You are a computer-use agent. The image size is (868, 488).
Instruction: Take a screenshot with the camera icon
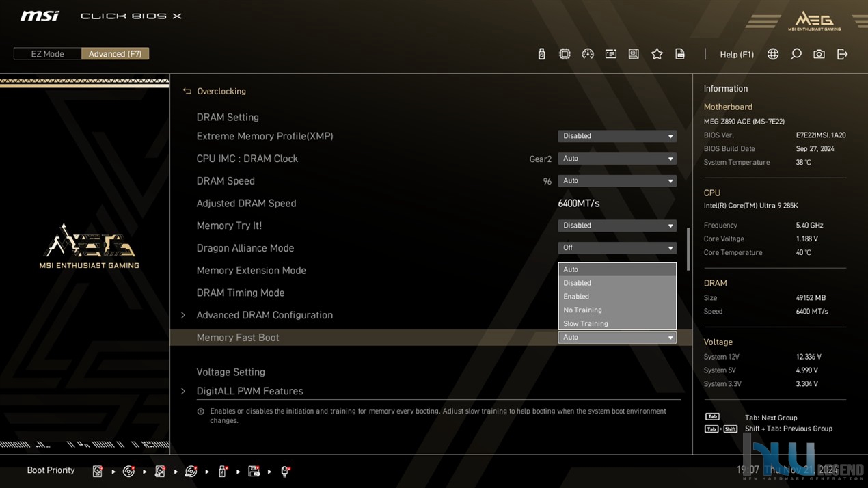pyautogui.click(x=819, y=54)
